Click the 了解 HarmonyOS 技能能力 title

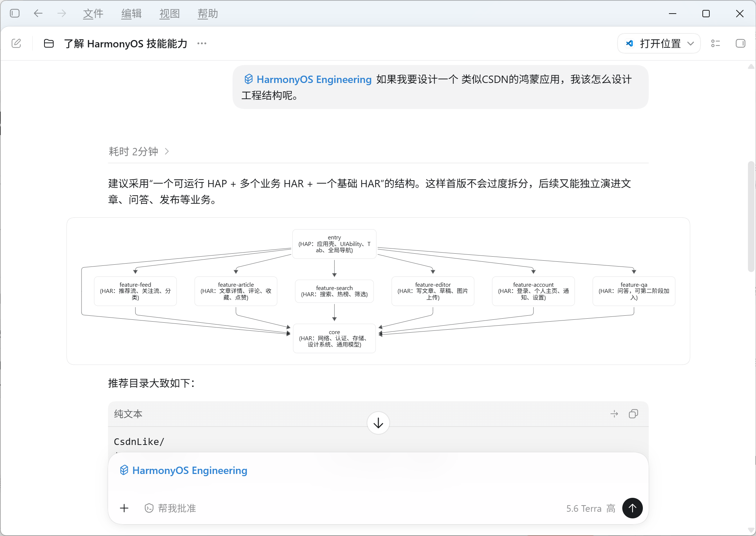click(x=126, y=43)
